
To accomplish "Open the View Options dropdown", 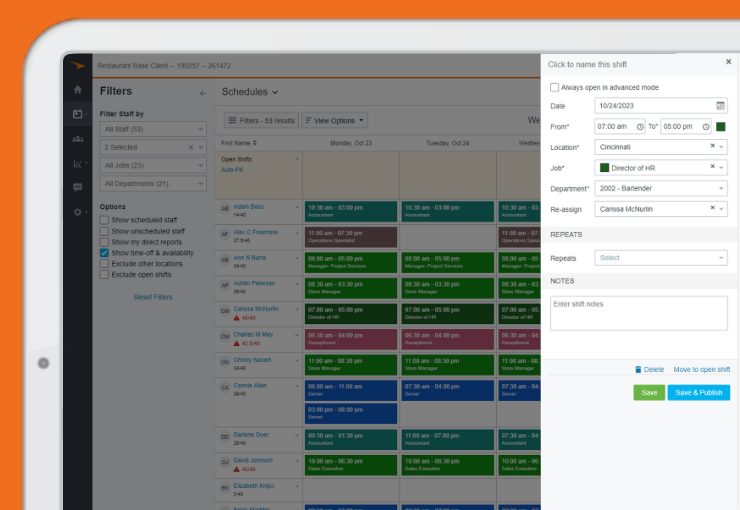I will pyautogui.click(x=334, y=121).
